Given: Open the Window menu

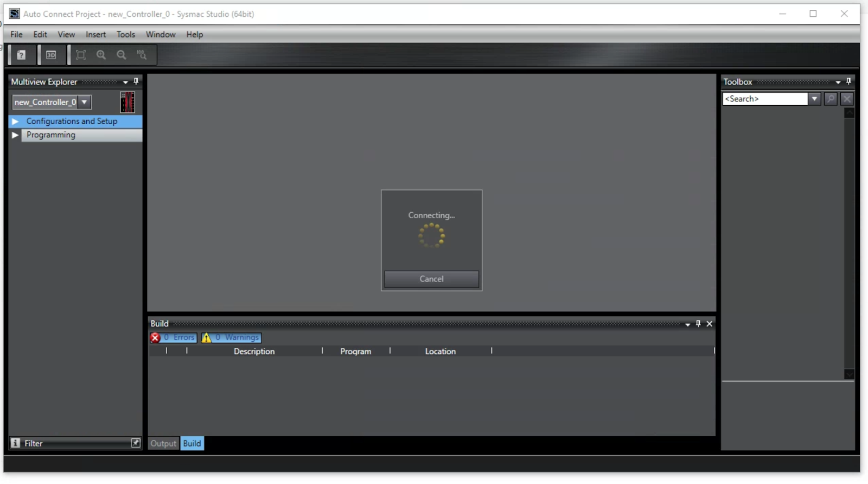Looking at the screenshot, I should click(x=161, y=34).
